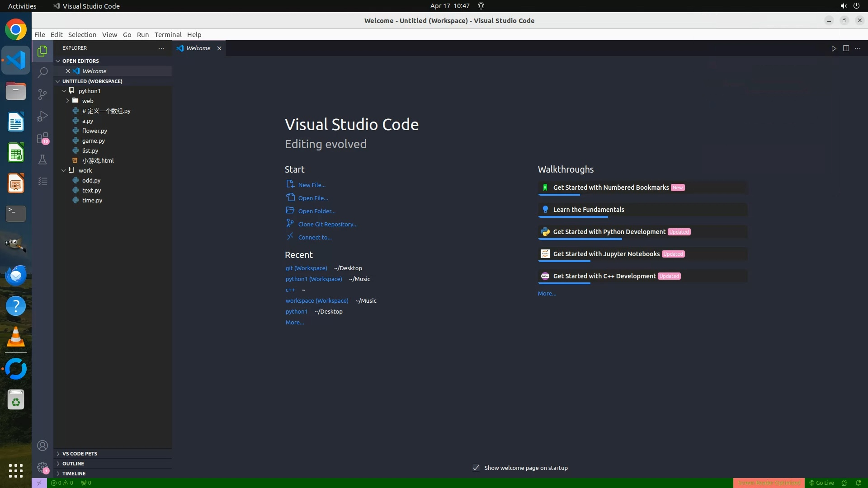The width and height of the screenshot is (868, 488).
Task: Open the Terminal menu
Action: (x=168, y=35)
